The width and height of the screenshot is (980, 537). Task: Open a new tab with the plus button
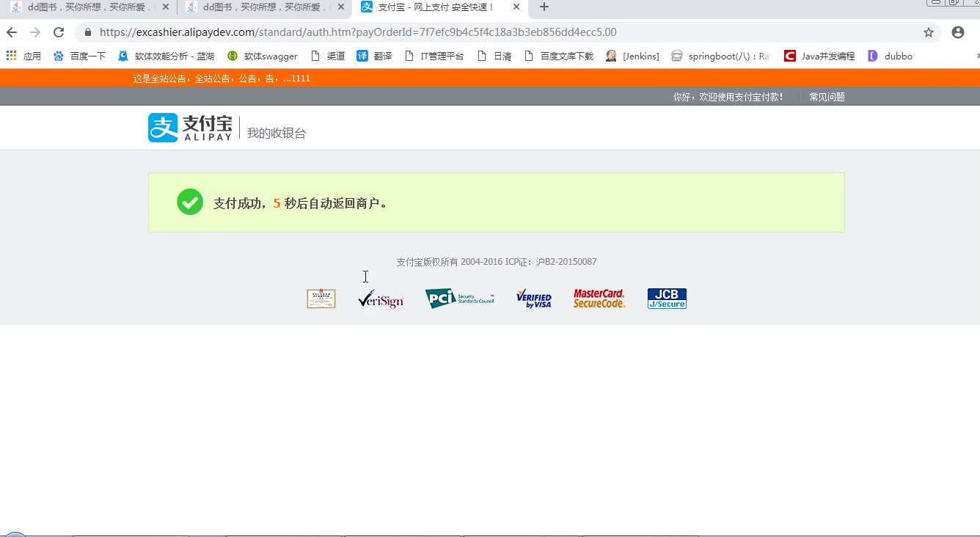(x=544, y=7)
